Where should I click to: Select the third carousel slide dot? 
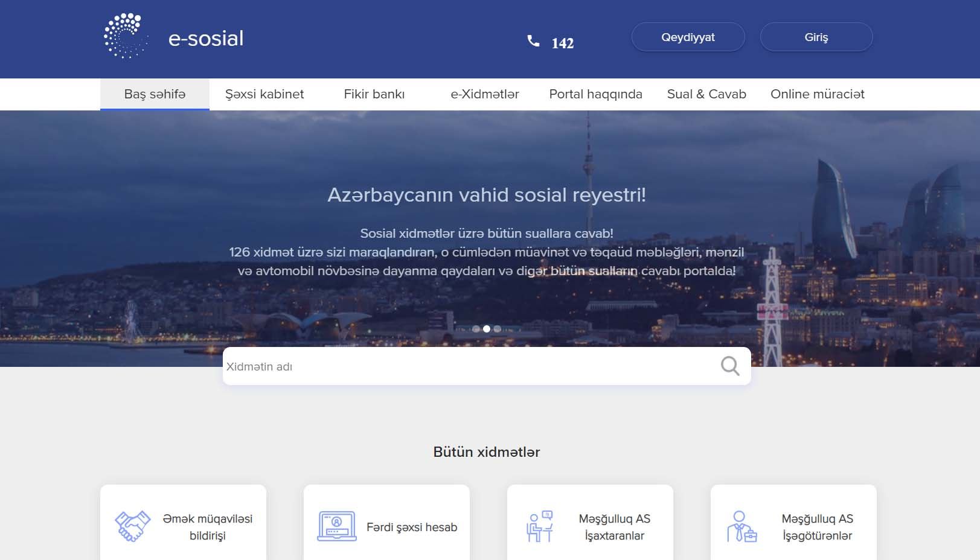click(x=498, y=329)
